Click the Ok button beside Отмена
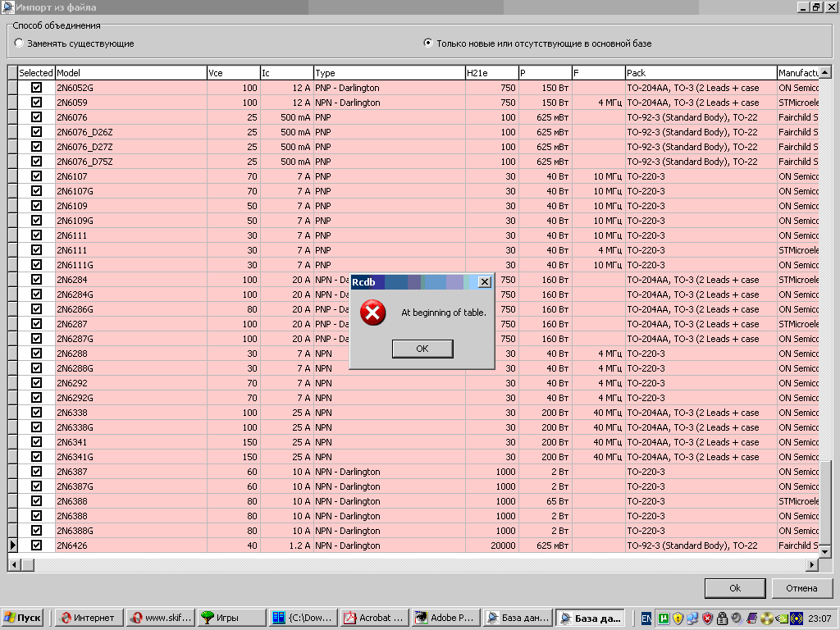Image resolution: width=840 pixels, height=630 pixels. (x=735, y=588)
